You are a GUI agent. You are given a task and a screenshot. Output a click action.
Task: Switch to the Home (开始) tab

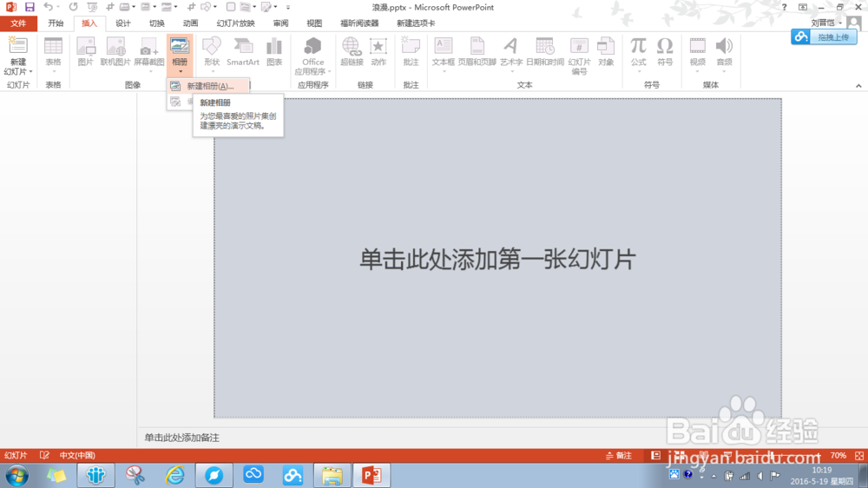[x=56, y=23]
